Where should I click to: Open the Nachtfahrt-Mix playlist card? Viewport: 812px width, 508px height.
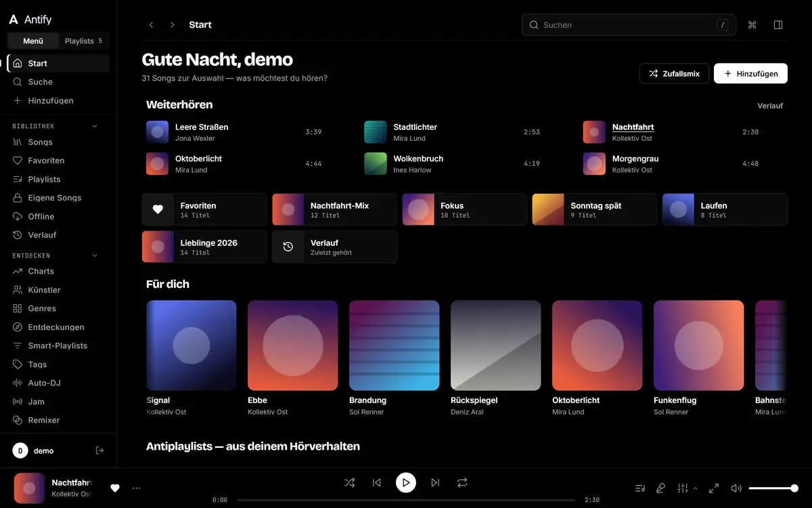point(335,209)
